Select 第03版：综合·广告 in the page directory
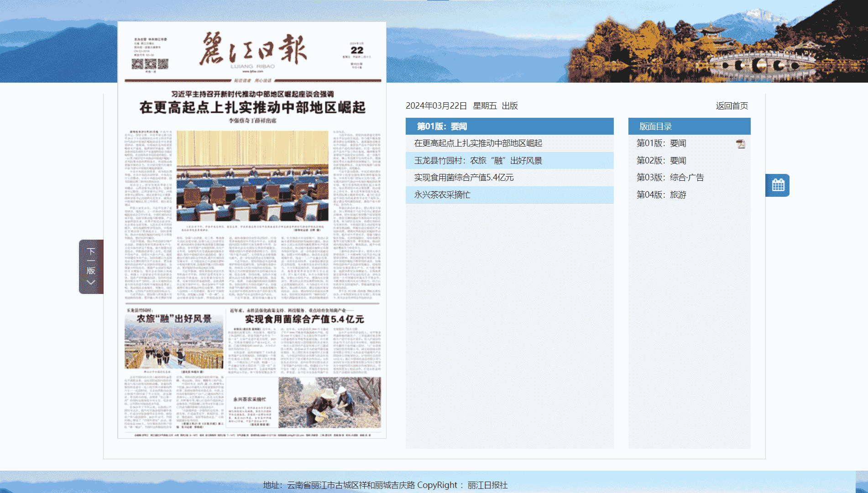This screenshot has width=868, height=493. pos(670,177)
